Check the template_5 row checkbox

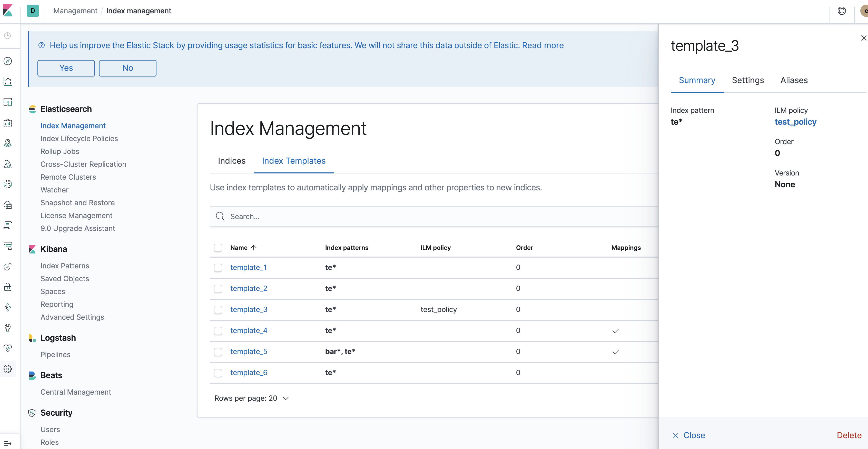pyautogui.click(x=218, y=352)
